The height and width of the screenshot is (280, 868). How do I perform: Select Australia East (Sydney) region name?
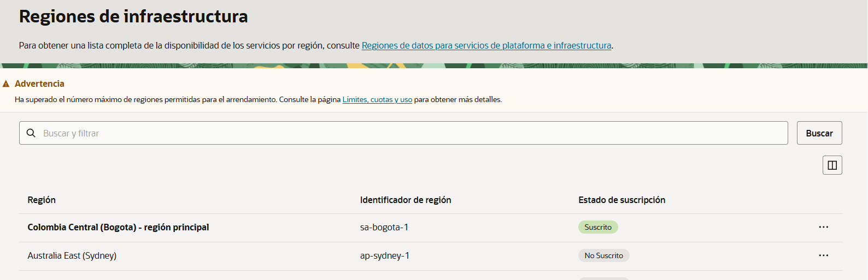point(72,255)
